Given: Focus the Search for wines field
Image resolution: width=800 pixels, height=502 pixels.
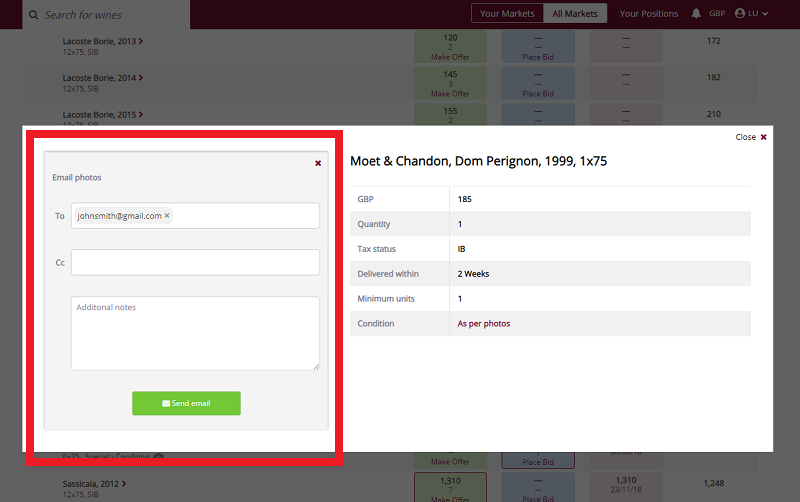Looking at the screenshot, I should tap(106, 15).
